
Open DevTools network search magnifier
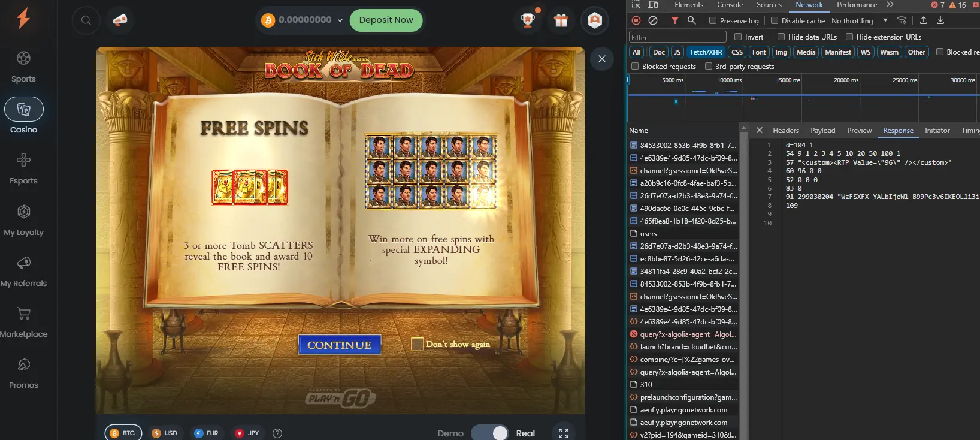tap(692, 20)
